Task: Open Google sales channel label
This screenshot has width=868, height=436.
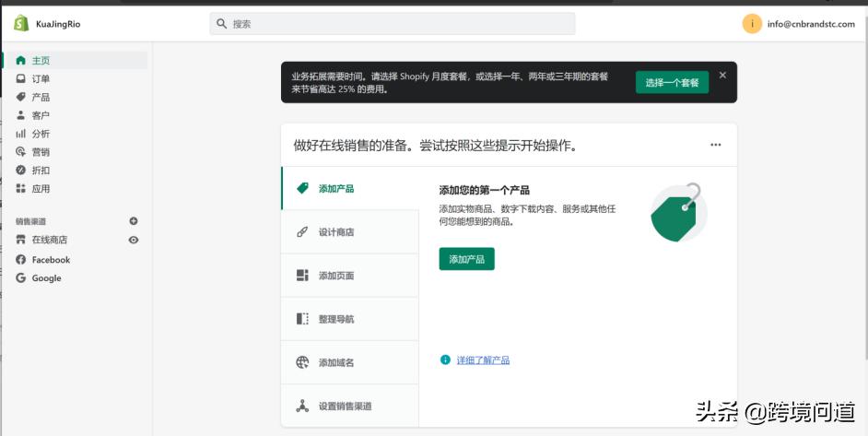Action: pos(46,278)
